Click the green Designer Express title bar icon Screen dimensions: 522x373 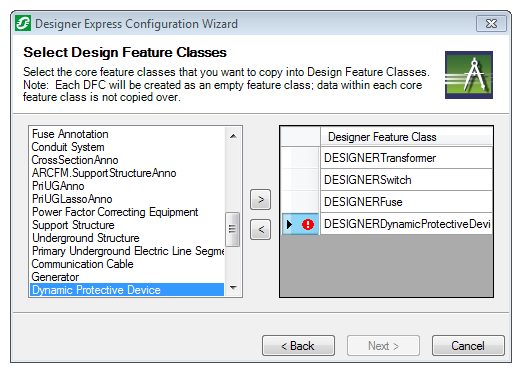tap(23, 23)
